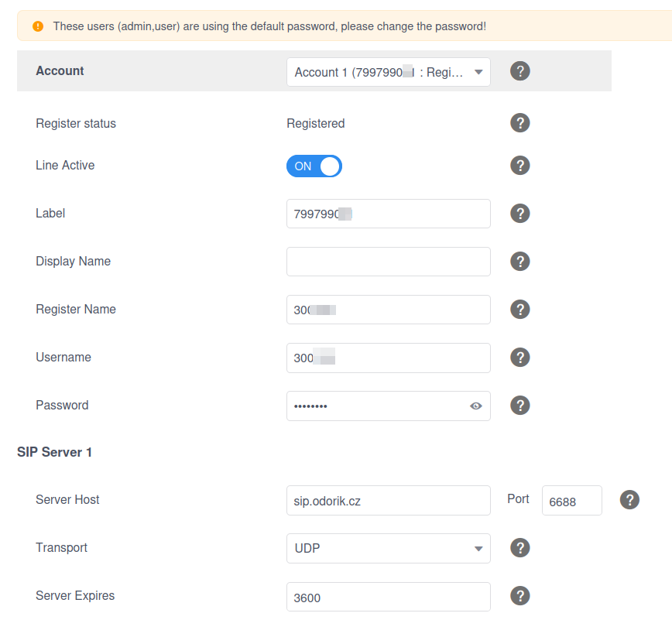Screen dimensions: 672x620
Task: Click the Display Name input field
Action: pos(389,262)
